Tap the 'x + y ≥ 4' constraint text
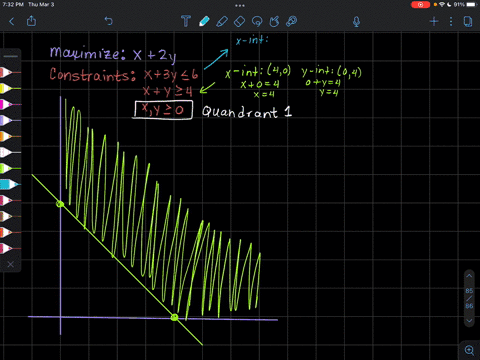 (x=168, y=91)
